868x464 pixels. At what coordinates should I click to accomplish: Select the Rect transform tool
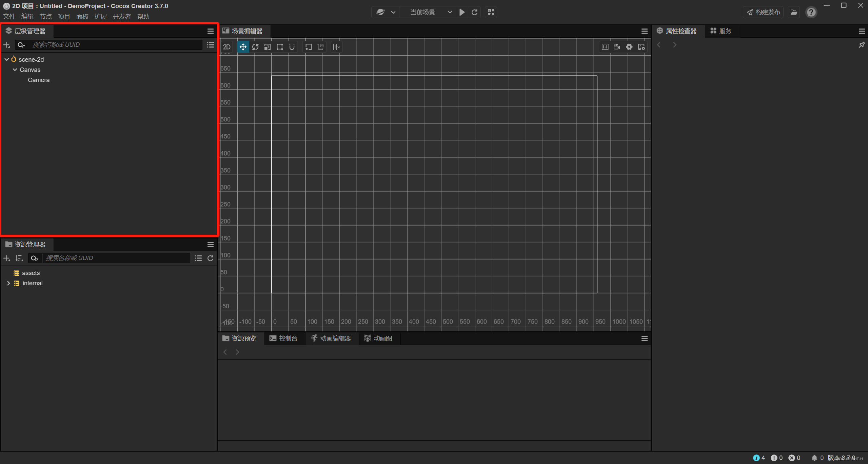point(280,47)
